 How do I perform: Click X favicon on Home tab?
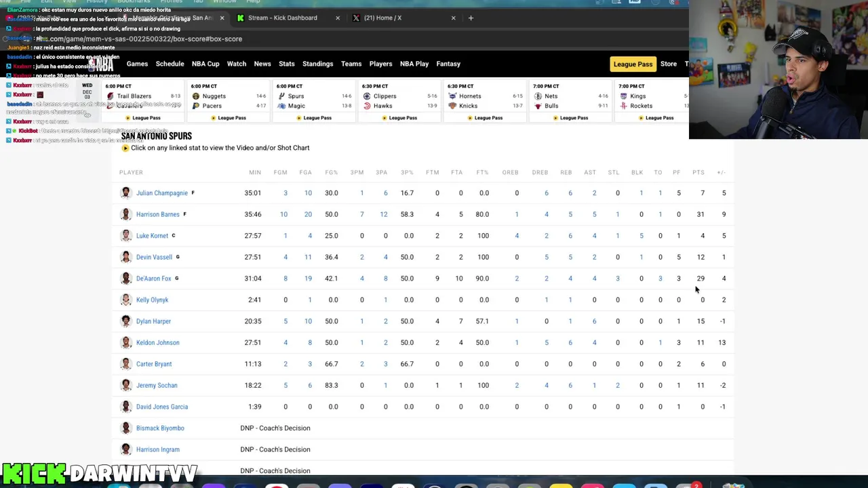[356, 18]
